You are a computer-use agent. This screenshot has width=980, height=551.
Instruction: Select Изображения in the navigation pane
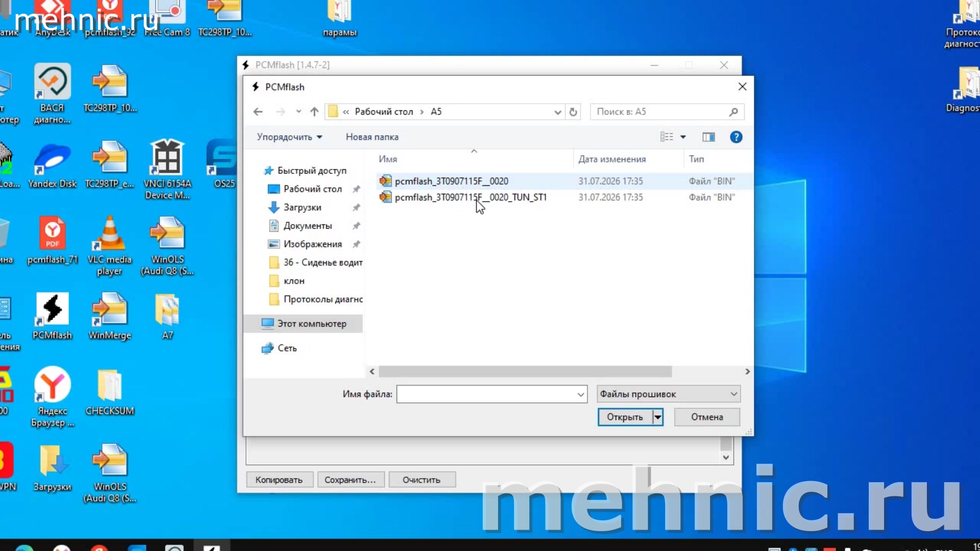pos(312,244)
